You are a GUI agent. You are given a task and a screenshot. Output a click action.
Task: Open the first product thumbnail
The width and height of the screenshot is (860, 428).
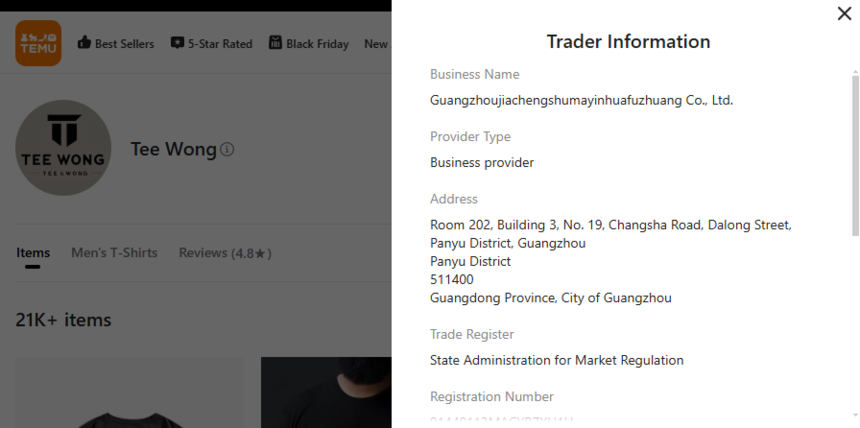pos(129,393)
